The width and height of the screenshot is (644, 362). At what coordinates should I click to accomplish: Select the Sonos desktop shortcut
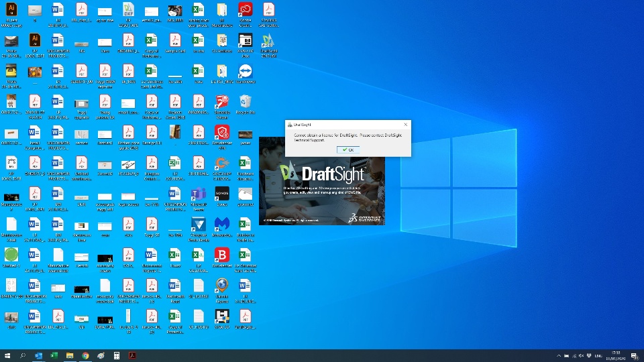[x=222, y=196]
